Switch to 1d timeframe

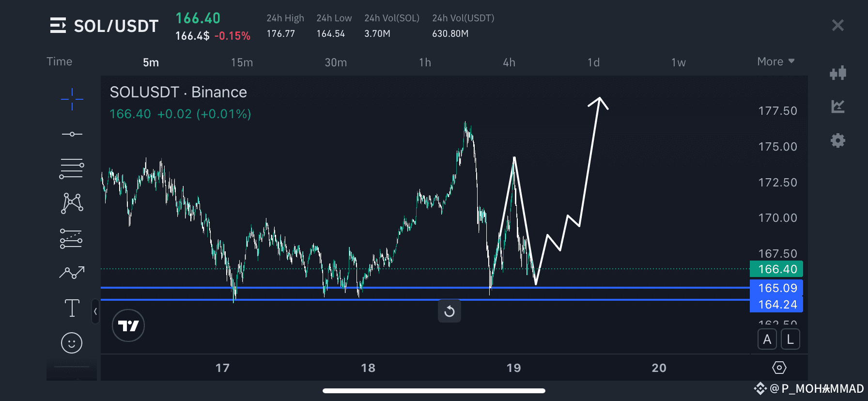[593, 62]
